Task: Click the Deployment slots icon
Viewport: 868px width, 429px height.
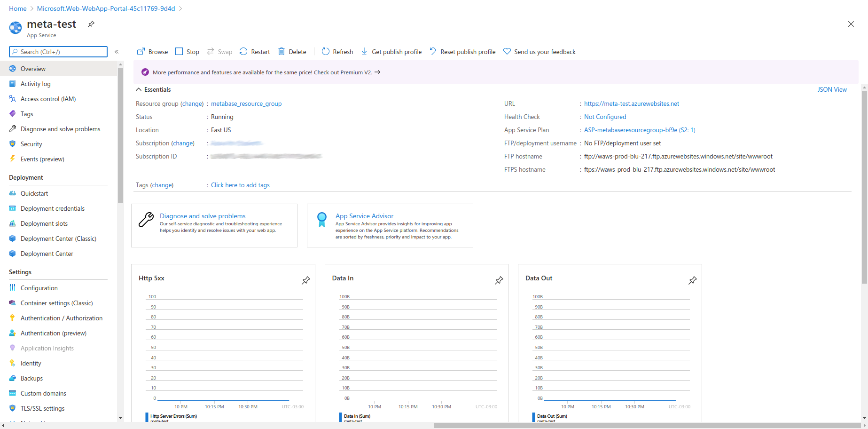Action: coord(13,223)
